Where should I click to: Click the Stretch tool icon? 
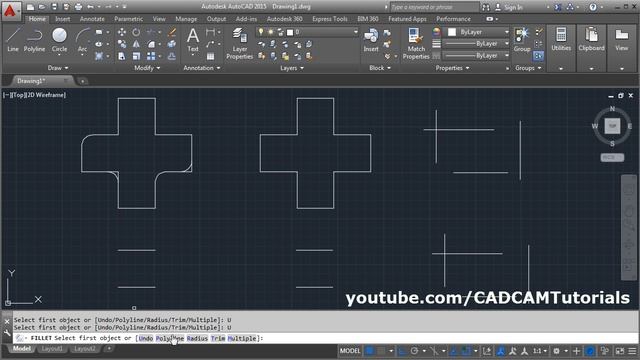pyautogui.click(x=122, y=56)
